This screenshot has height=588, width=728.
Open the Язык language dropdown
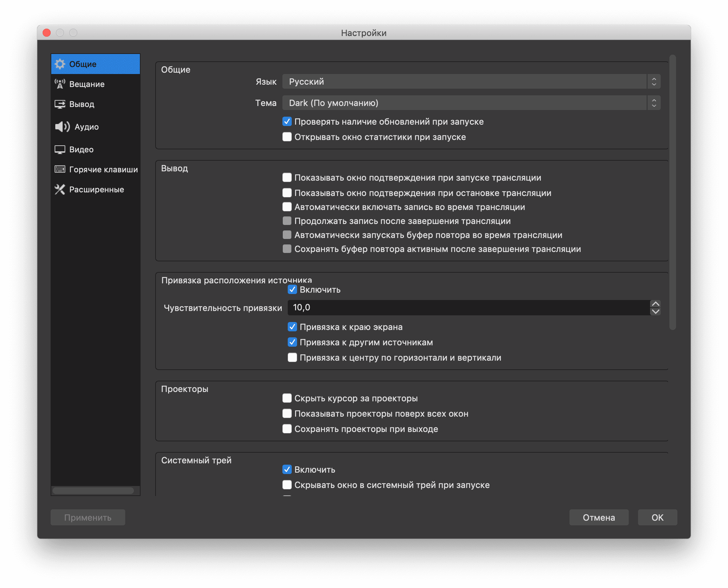[x=471, y=82]
